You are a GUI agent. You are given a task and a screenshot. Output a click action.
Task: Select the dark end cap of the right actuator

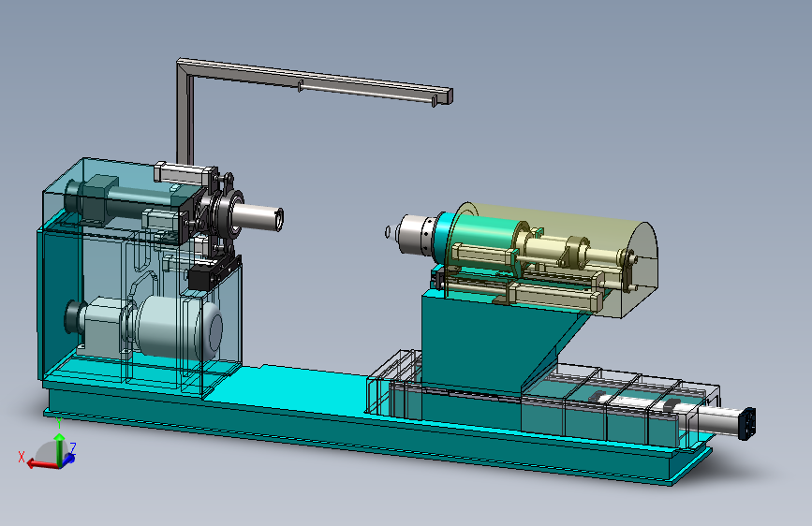746,423
